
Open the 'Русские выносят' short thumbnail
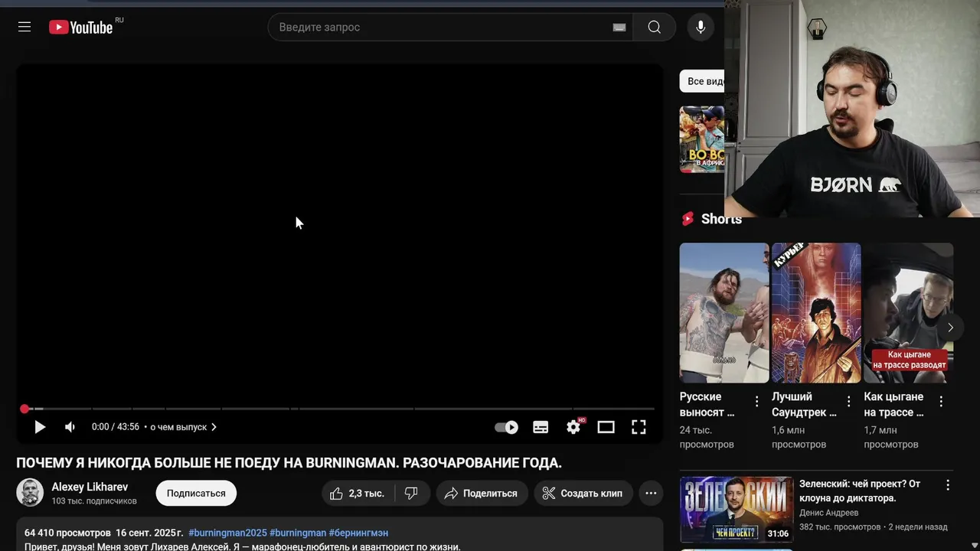(x=724, y=313)
